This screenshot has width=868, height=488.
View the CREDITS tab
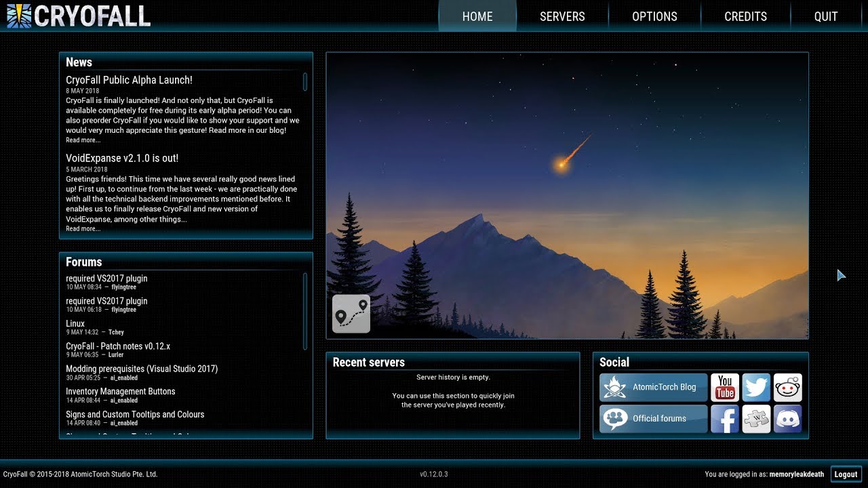point(745,16)
